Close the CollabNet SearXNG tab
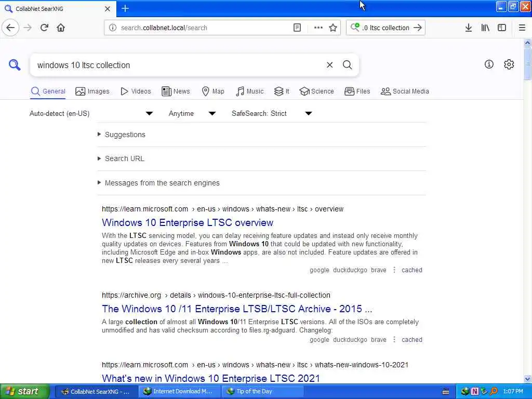This screenshot has height=399, width=532. point(107,9)
